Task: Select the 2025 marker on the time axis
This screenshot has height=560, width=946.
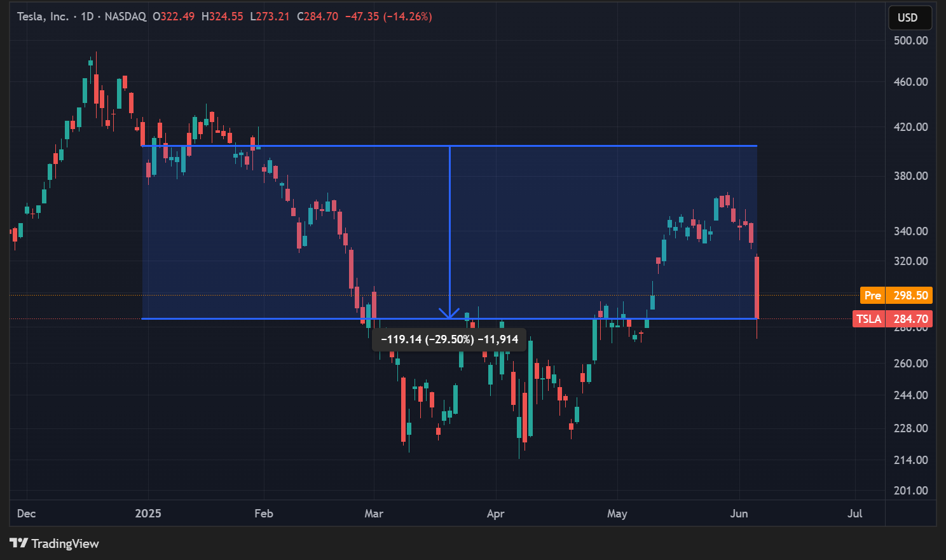Action: (147, 514)
